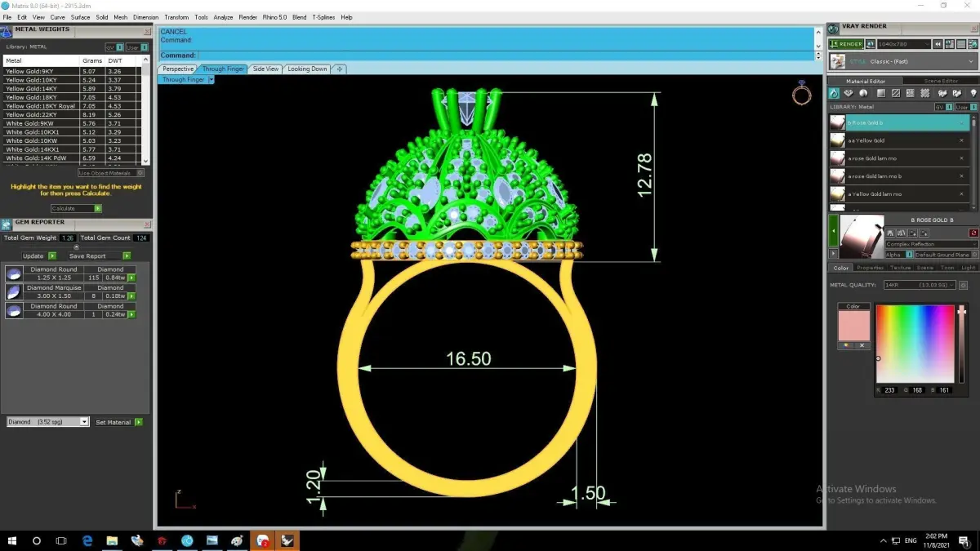Toggle the Alpha switch
Screen dimensions: 980x551
[909, 255]
